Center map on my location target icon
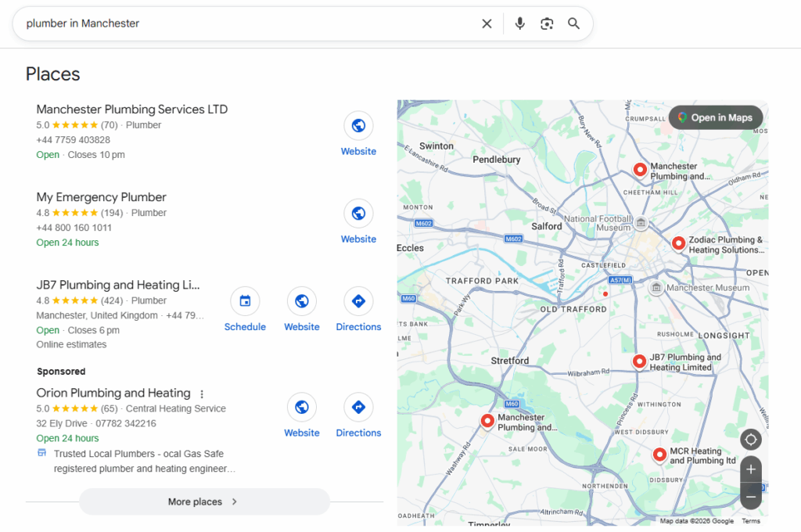801x532 pixels. (750, 440)
